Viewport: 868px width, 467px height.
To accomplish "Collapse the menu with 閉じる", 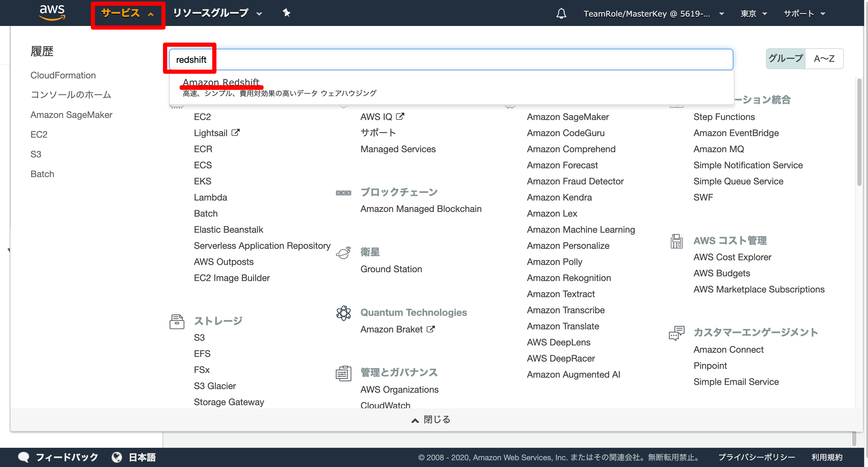I will tap(431, 419).
